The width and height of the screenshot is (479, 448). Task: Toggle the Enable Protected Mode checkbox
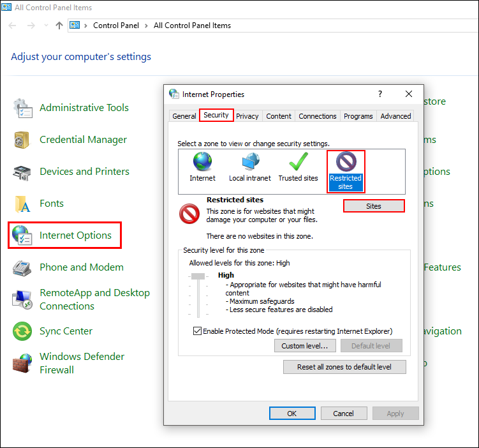(197, 331)
